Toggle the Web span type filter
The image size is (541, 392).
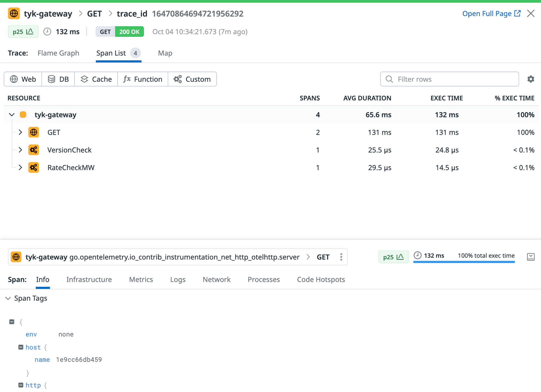click(23, 79)
